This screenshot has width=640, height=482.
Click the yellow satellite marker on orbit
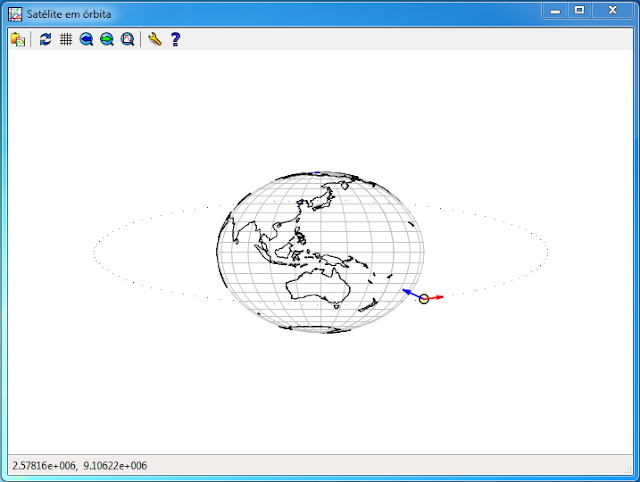coord(424,299)
